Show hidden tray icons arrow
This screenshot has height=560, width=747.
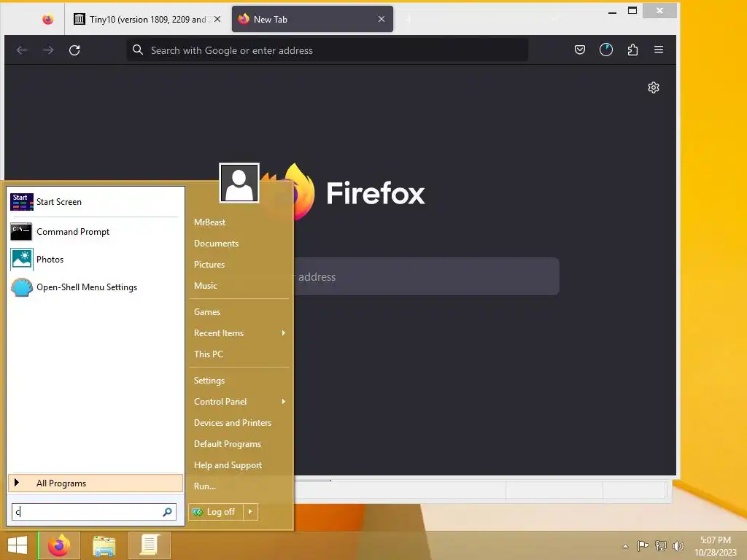(625, 546)
